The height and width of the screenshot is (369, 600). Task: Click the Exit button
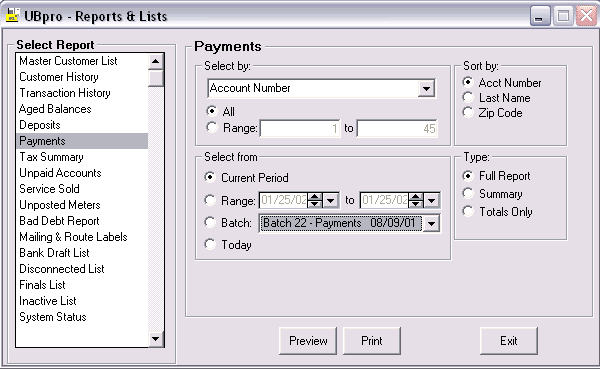click(509, 341)
